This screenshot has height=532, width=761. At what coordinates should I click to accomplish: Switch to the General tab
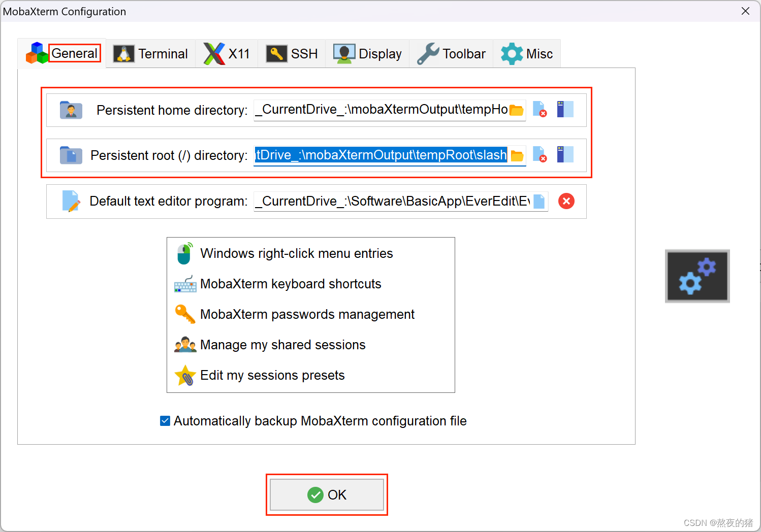tap(62, 53)
